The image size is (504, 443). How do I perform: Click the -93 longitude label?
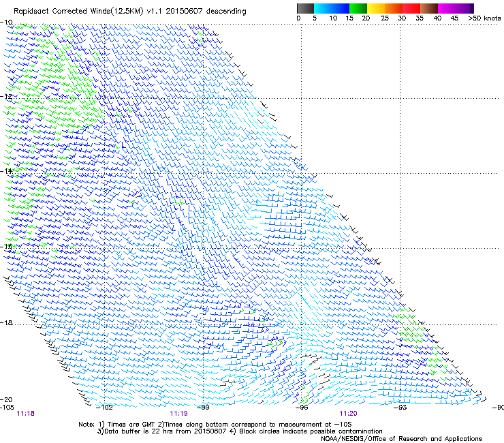click(x=400, y=408)
